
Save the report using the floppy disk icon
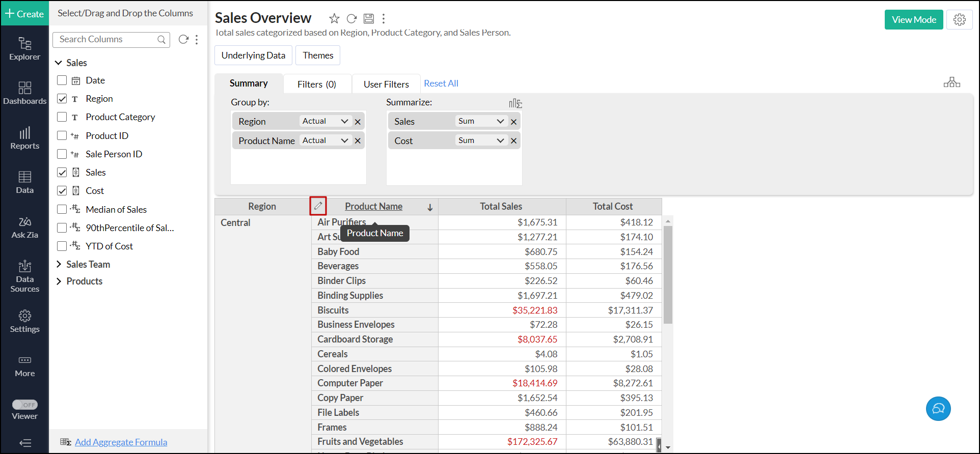point(369,19)
